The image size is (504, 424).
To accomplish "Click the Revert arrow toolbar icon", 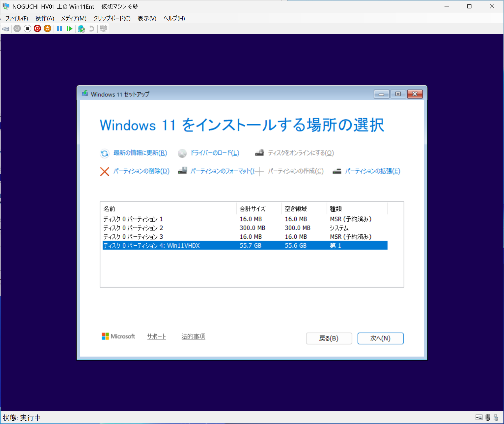I will coord(91,29).
